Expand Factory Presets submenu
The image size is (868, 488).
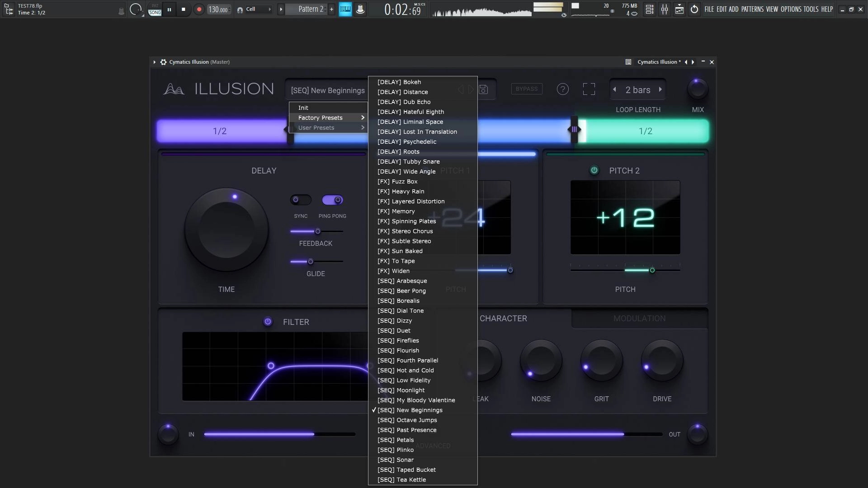pos(328,117)
